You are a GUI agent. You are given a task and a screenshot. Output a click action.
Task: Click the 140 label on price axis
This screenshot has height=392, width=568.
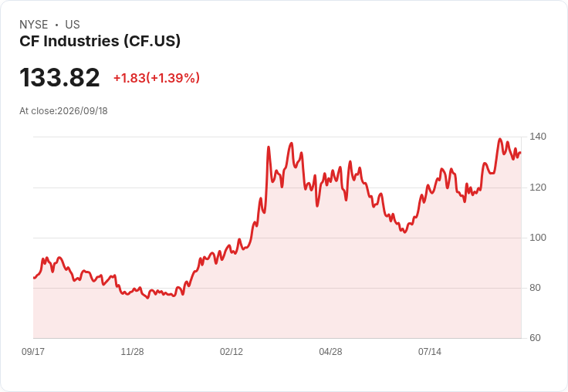[x=538, y=137]
